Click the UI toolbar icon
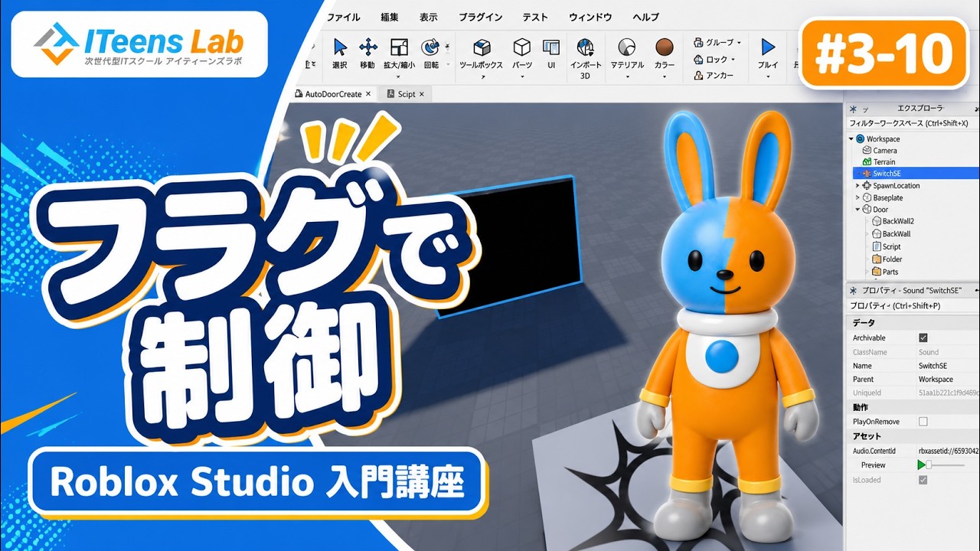 click(x=550, y=47)
